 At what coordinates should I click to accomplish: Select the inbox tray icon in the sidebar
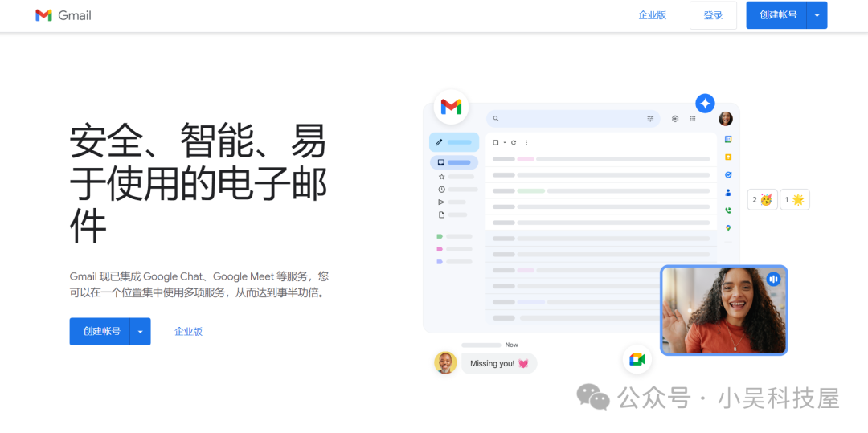441,162
